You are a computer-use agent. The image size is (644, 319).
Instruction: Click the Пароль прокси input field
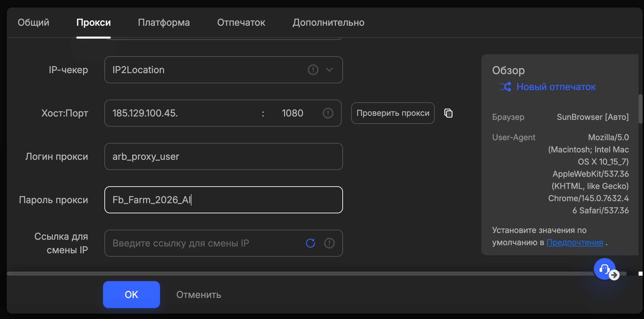point(223,200)
